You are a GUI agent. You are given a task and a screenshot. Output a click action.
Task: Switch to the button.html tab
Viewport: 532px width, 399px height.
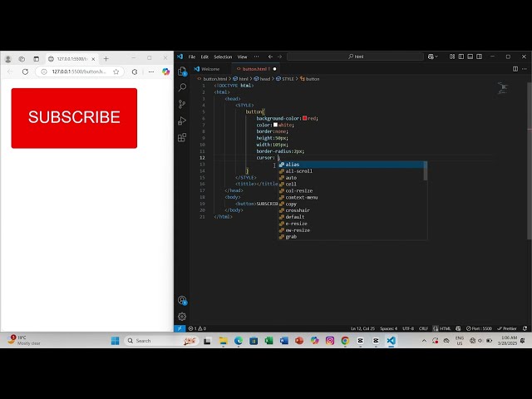pos(256,69)
